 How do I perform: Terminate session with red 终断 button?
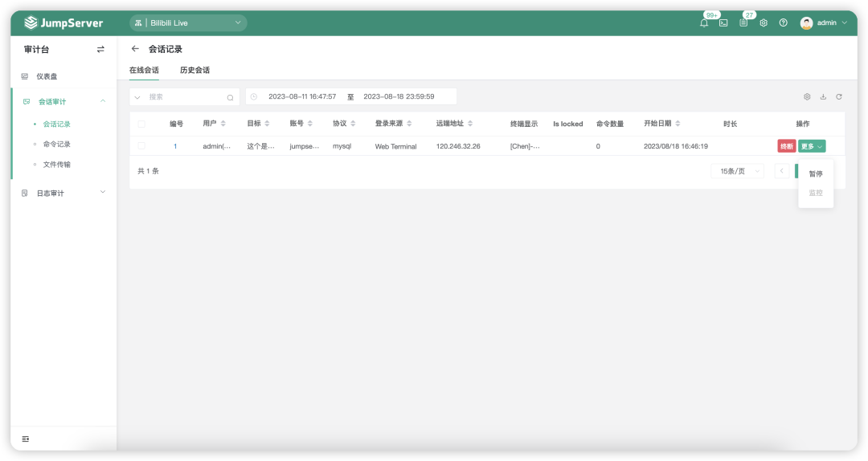click(787, 146)
